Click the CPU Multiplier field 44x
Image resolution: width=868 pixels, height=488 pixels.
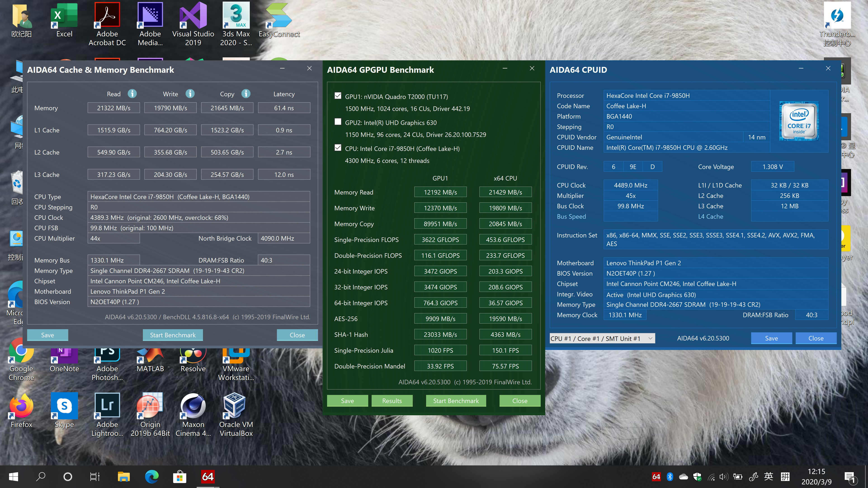pos(113,238)
